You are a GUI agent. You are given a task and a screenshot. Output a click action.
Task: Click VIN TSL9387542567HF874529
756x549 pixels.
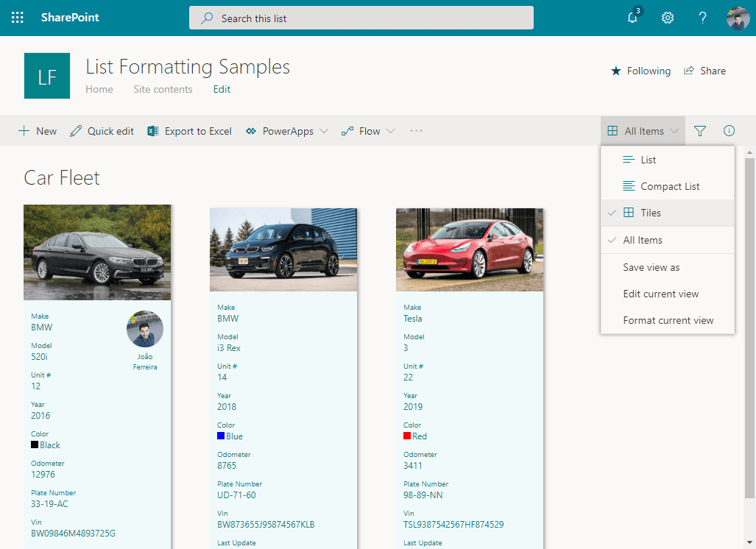(x=453, y=525)
